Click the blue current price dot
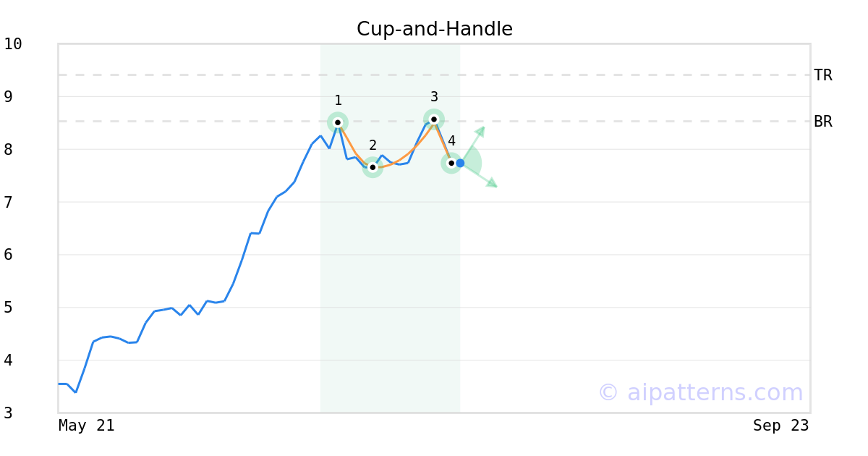Viewport: 868px width, 456px height. pos(460,164)
